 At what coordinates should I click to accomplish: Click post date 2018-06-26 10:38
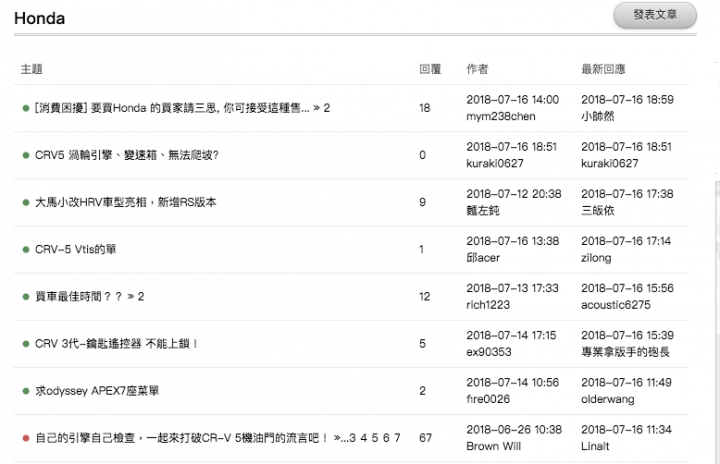[514, 430]
